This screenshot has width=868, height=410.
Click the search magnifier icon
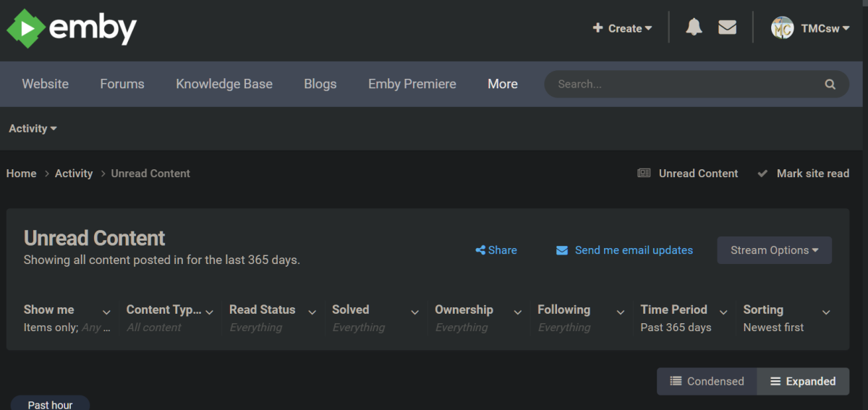pos(830,84)
